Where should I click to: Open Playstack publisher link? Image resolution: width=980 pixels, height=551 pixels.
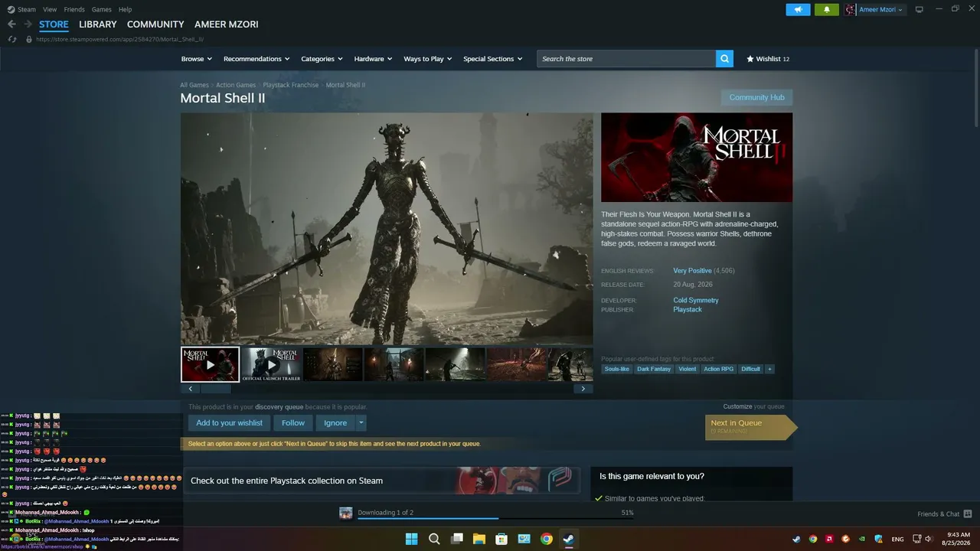(688, 309)
